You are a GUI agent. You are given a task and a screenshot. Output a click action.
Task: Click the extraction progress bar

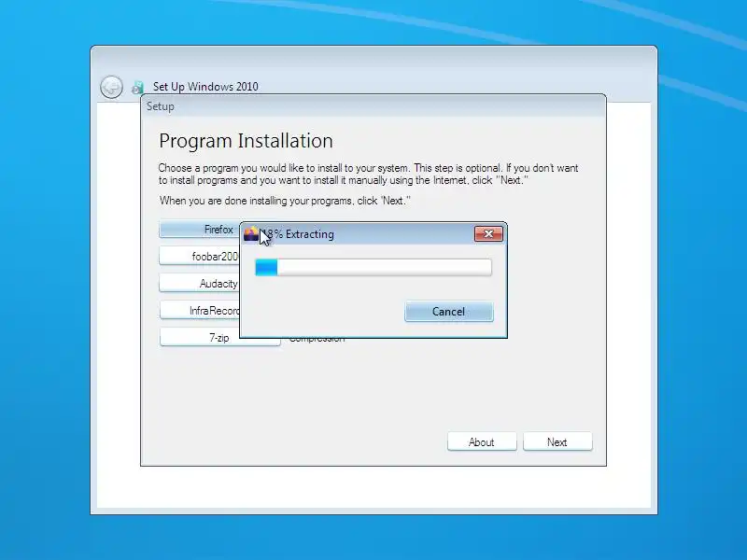pyautogui.click(x=373, y=267)
